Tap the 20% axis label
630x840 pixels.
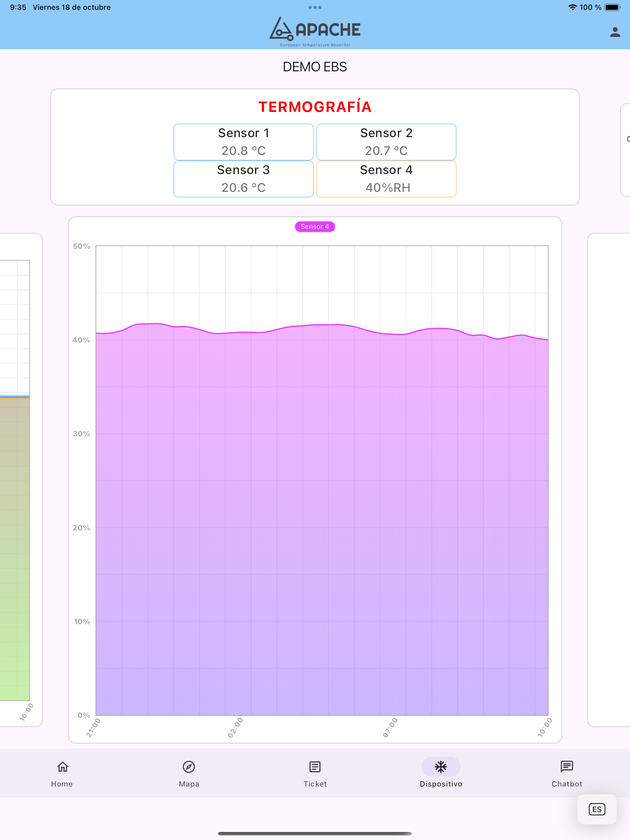(81, 528)
